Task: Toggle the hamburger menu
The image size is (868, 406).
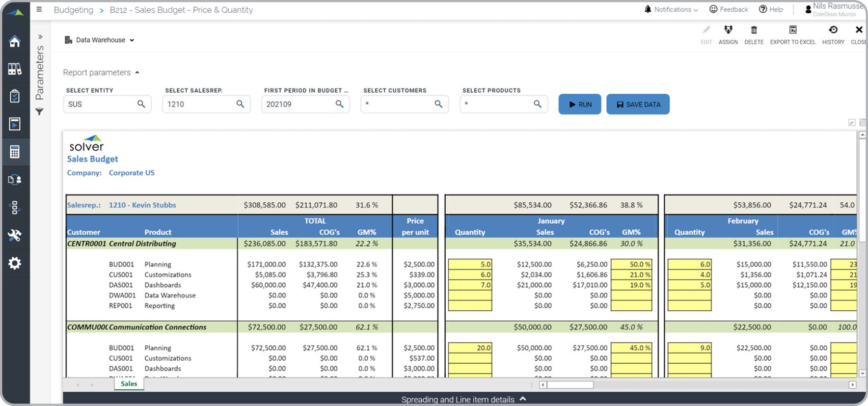Action: [39, 10]
